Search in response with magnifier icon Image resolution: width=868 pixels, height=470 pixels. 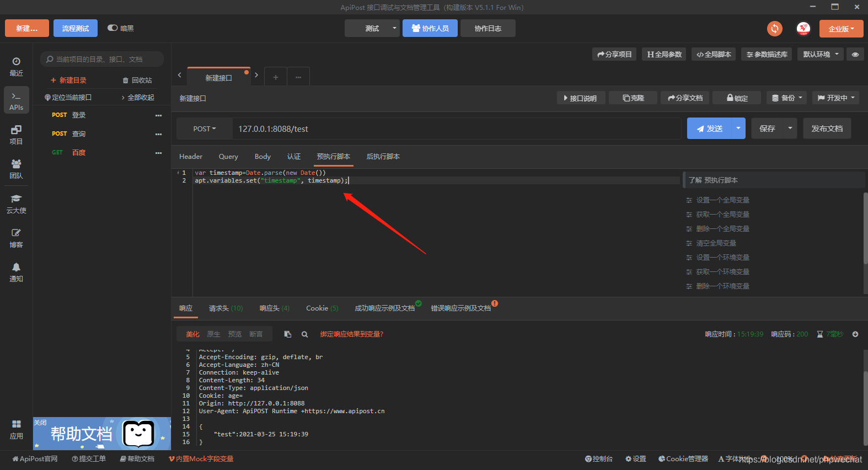point(304,334)
